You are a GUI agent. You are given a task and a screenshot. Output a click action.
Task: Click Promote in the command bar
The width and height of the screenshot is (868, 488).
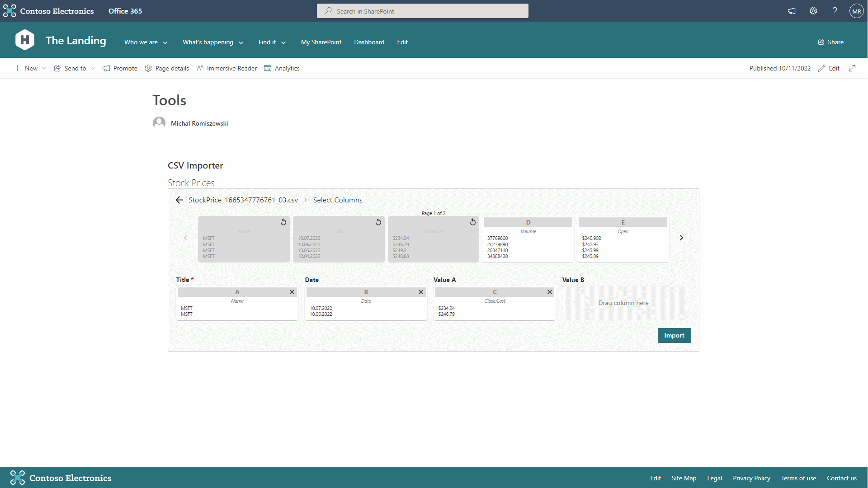pos(120,68)
